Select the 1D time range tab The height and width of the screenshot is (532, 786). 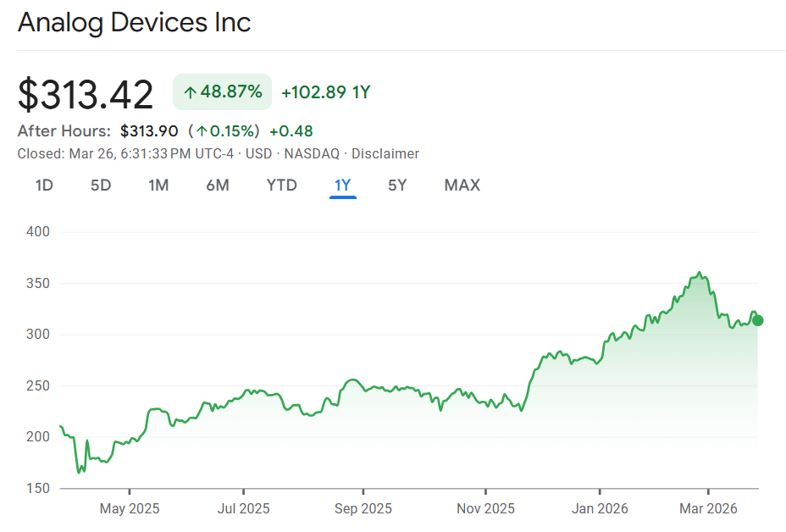click(44, 185)
